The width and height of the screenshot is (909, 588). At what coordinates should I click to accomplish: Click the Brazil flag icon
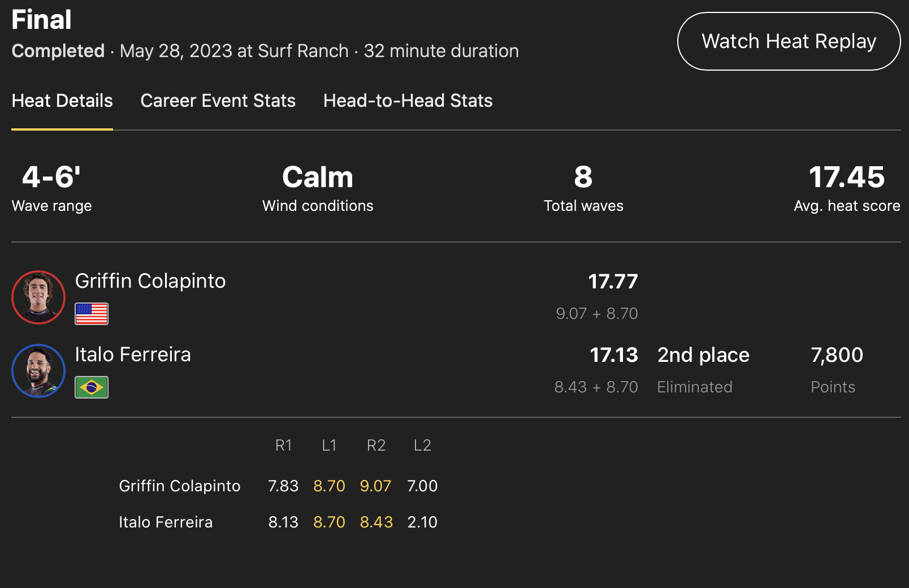click(92, 387)
